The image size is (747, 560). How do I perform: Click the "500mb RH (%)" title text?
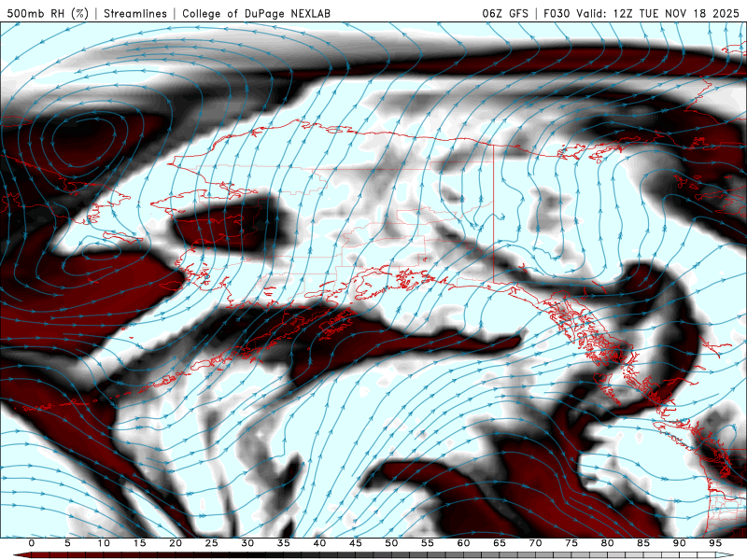click(48, 13)
